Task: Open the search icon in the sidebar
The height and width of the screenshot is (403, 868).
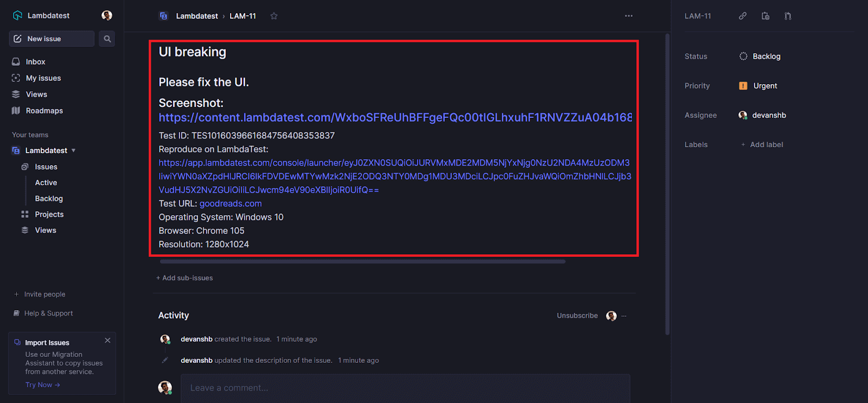Action: point(106,39)
